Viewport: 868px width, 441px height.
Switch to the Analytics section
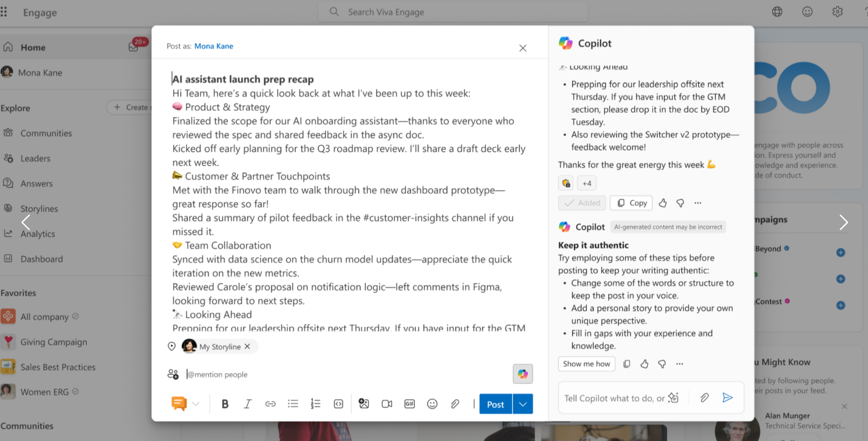coord(38,234)
